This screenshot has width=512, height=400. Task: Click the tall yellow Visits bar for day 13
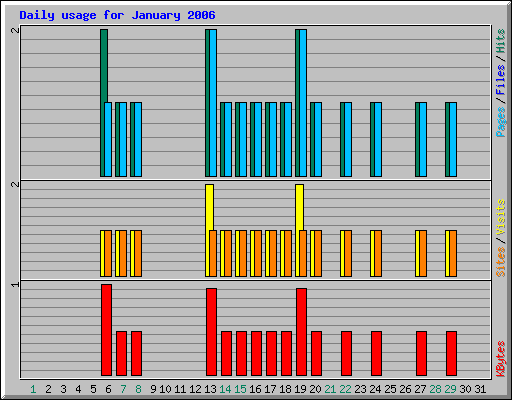(x=210, y=207)
